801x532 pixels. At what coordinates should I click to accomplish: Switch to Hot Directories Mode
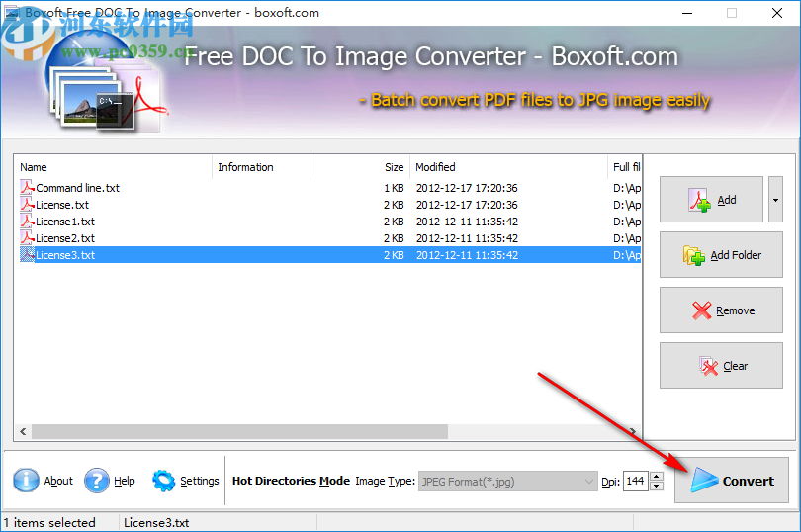(x=291, y=481)
